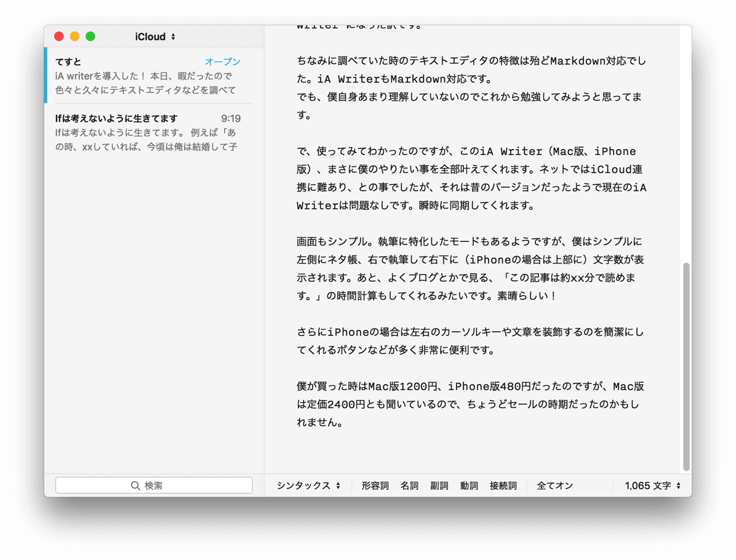Click the 検索 search field
The width and height of the screenshot is (736, 560).
point(154,486)
